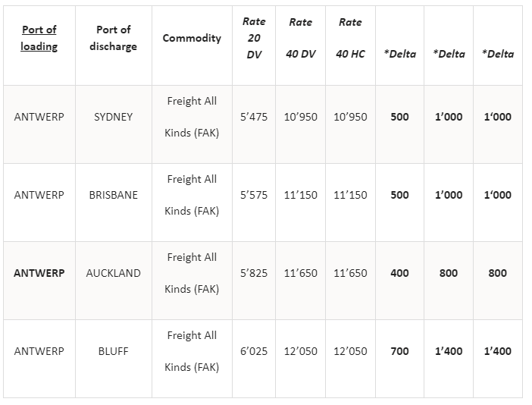Select the 6'025 rate for Bluff
This screenshot has height=405, width=532.
pos(254,351)
